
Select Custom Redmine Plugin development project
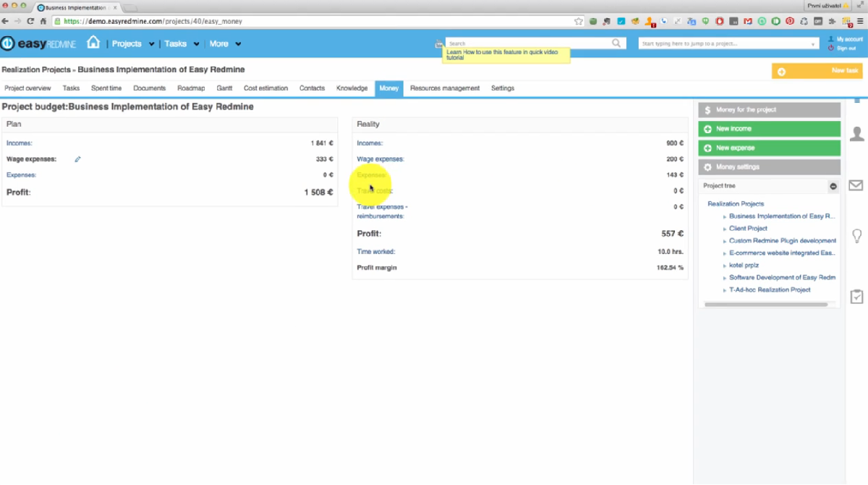point(783,241)
